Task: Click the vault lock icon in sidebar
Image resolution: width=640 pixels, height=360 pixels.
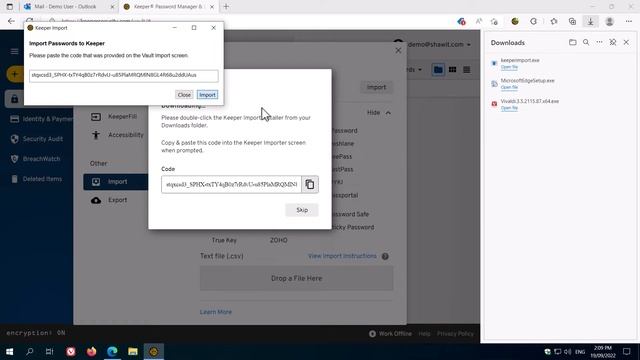Action: (14, 99)
